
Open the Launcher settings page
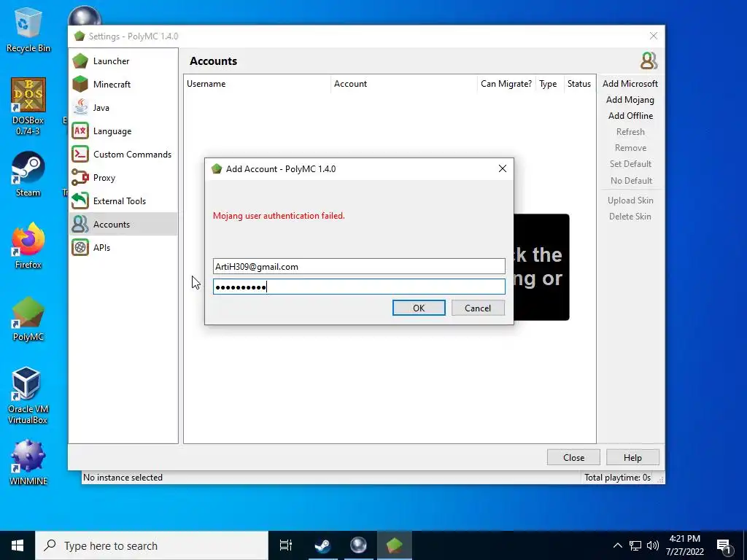click(123, 61)
